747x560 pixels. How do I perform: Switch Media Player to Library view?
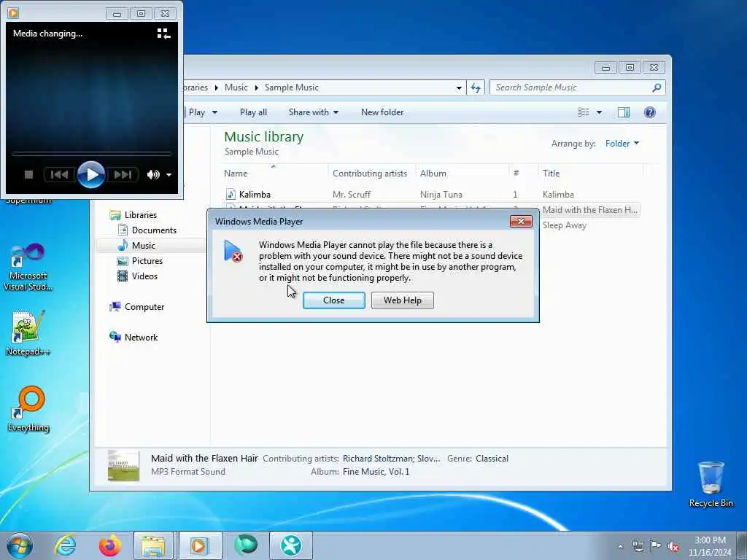(x=163, y=34)
